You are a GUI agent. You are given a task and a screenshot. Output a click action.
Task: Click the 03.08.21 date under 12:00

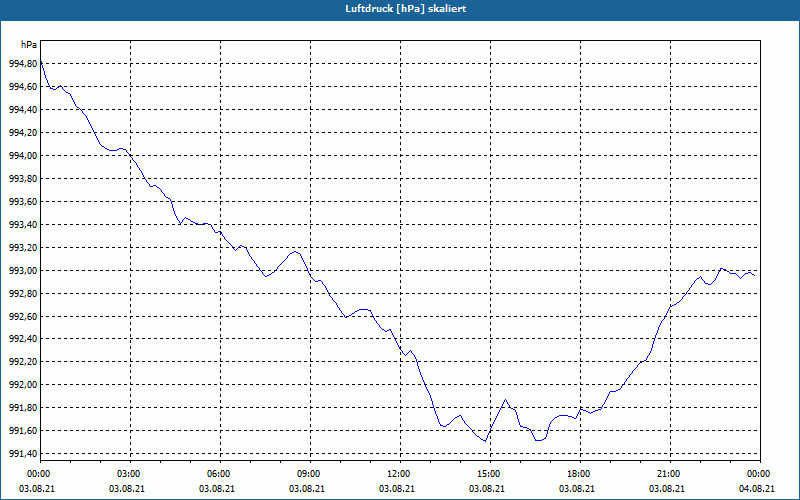tap(397, 488)
